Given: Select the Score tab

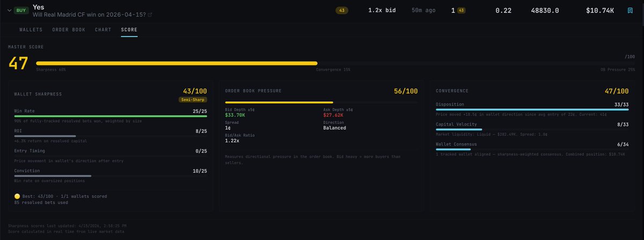Looking at the screenshot, I should [x=129, y=30].
